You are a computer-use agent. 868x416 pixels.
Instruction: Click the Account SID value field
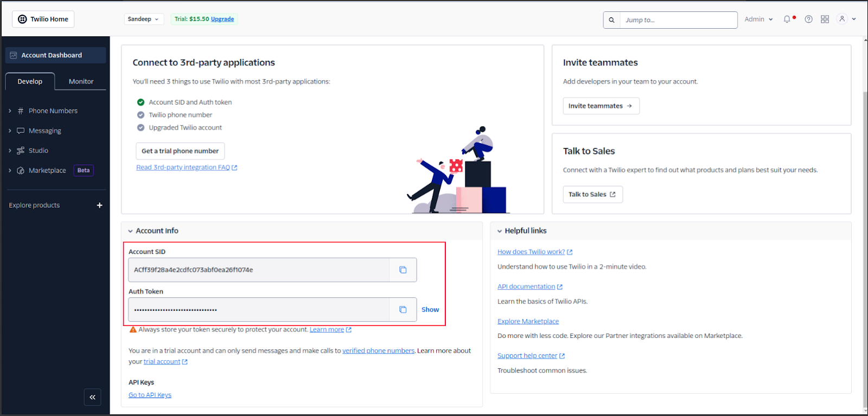[259, 270]
